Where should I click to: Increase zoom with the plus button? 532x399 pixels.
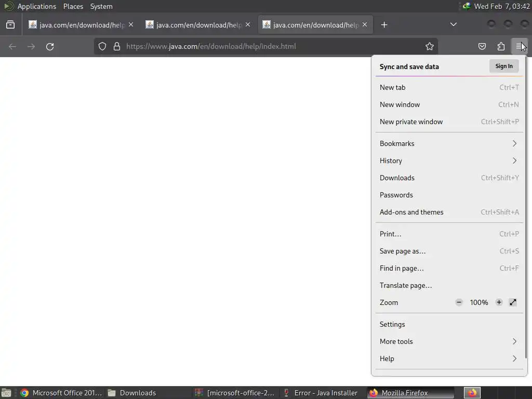499,302
